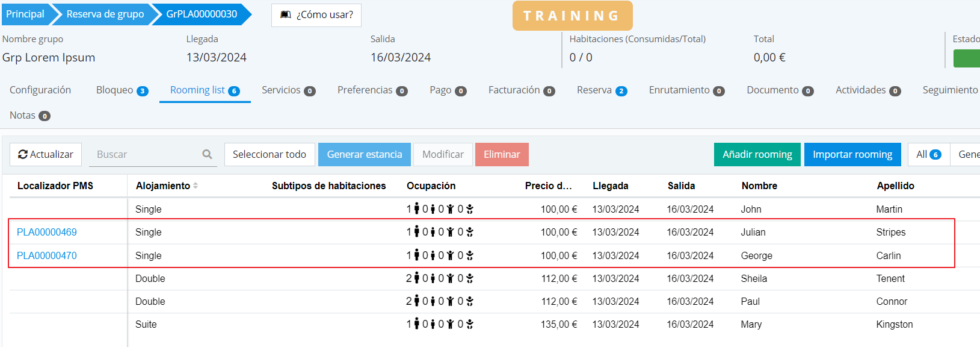Click the Rooming list count badge

pyautogui.click(x=234, y=91)
